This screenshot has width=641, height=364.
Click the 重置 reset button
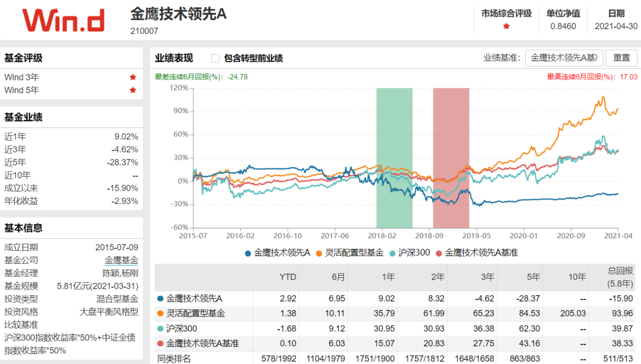[x=621, y=58]
